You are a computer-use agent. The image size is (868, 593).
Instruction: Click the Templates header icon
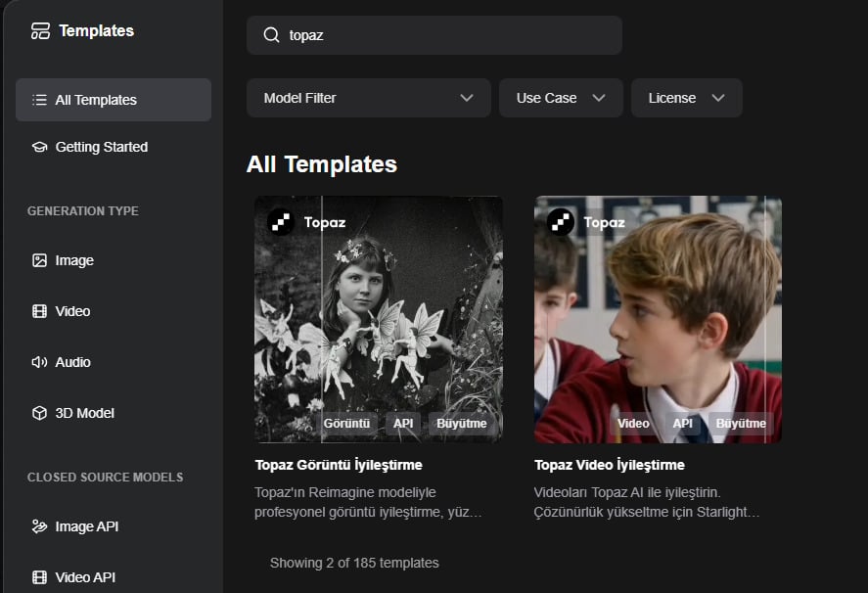[x=40, y=31]
